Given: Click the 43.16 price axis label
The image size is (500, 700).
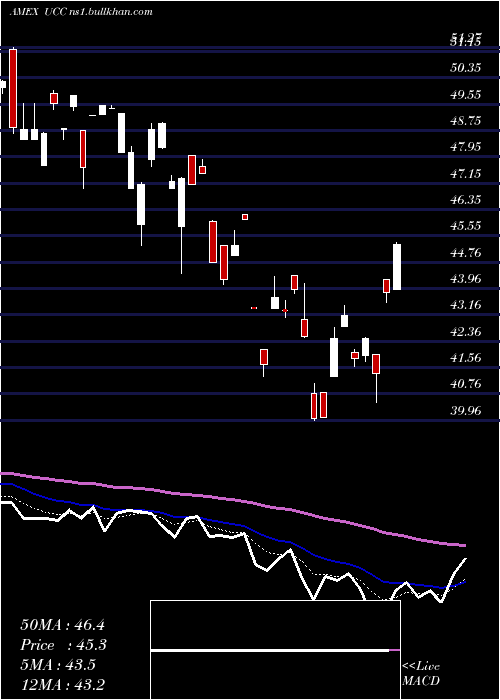Looking at the screenshot, I should pos(466,305).
